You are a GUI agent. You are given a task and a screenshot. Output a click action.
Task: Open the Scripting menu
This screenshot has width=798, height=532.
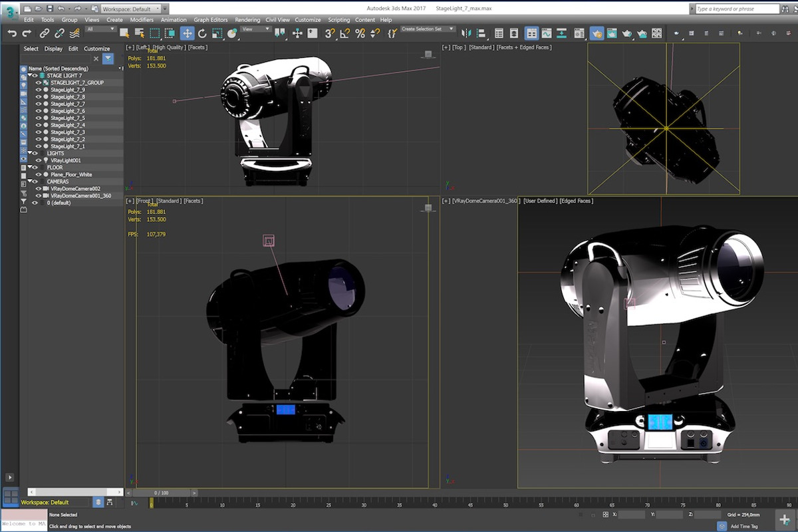pyautogui.click(x=339, y=20)
